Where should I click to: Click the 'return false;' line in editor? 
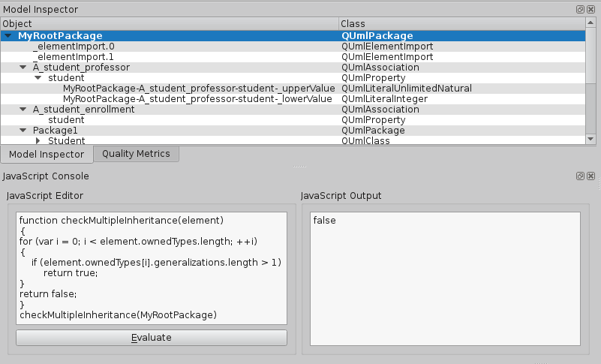48,293
